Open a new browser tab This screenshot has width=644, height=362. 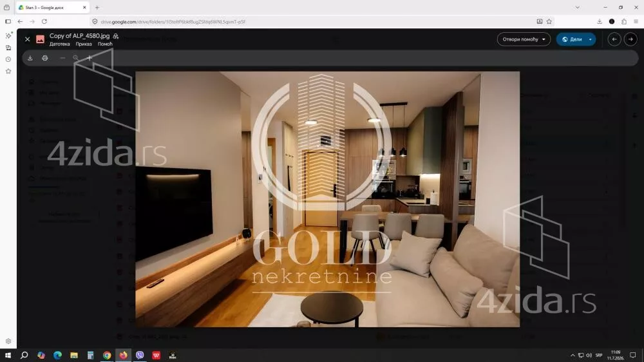pyautogui.click(x=97, y=7)
